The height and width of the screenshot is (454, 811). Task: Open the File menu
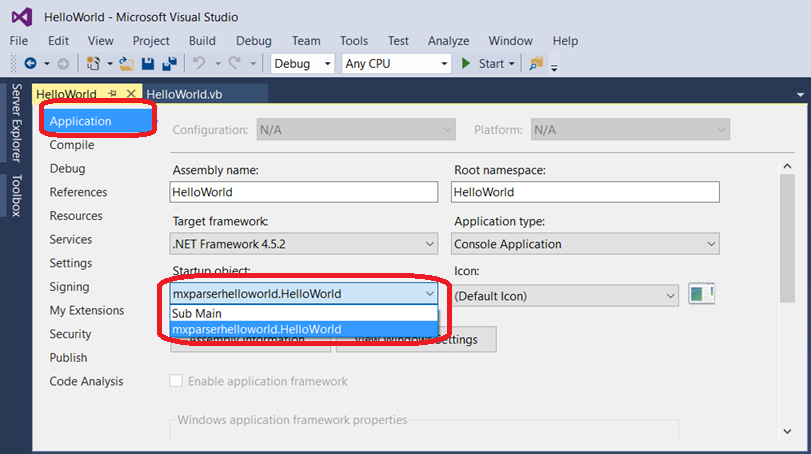tap(19, 41)
